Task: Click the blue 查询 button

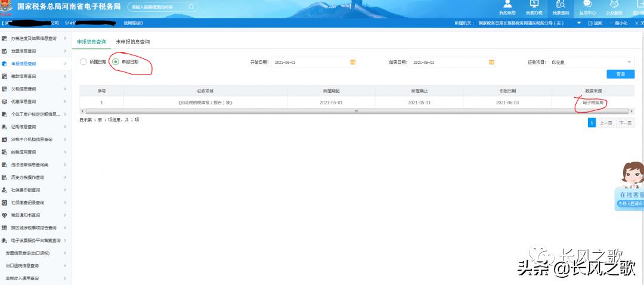Action: [620, 75]
